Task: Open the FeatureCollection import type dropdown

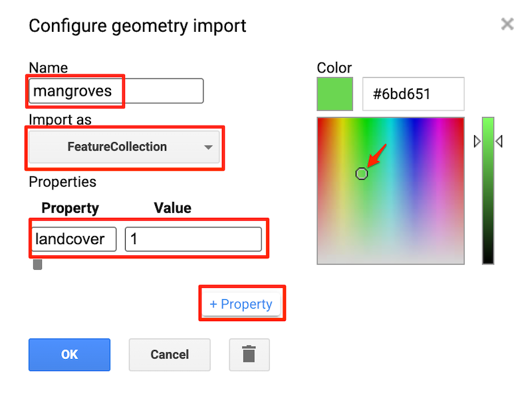Action: click(124, 147)
